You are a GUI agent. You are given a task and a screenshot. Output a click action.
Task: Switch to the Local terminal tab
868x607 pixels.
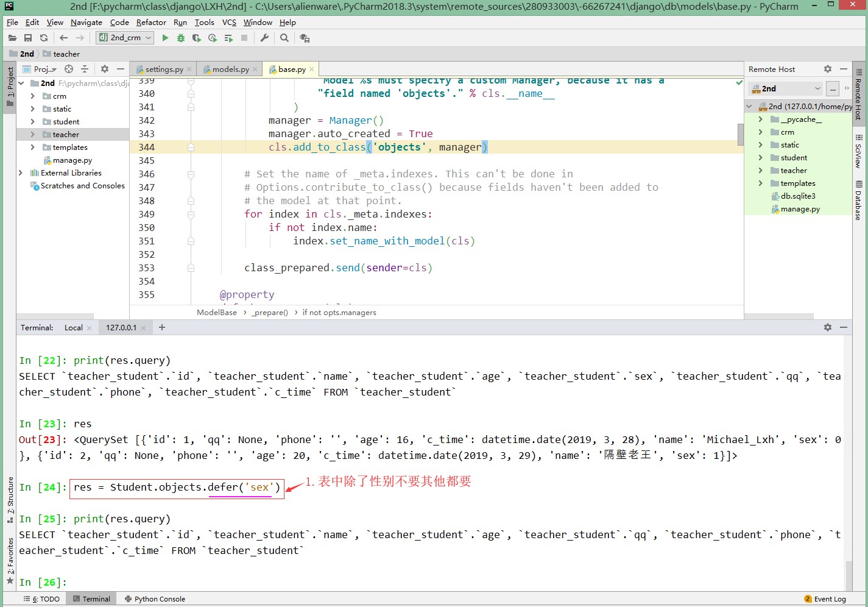click(74, 328)
